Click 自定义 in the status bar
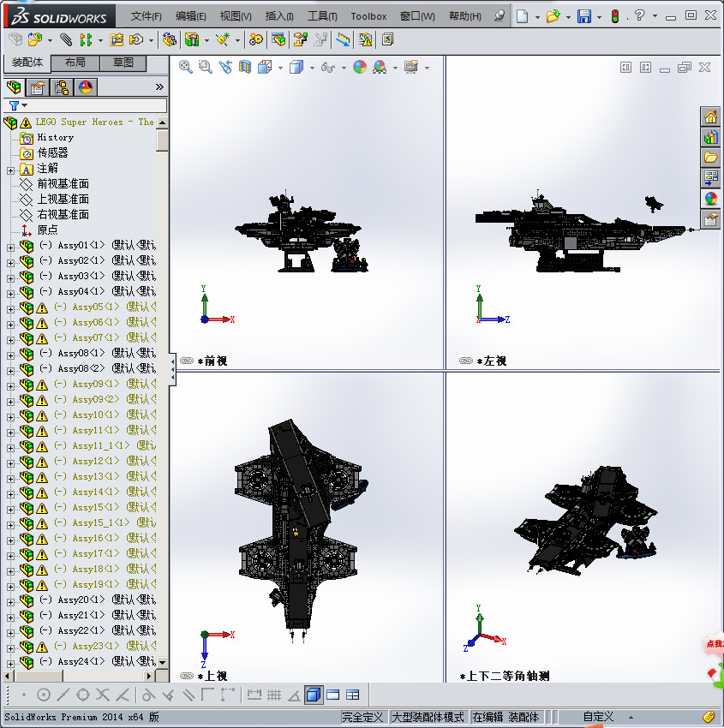This screenshot has height=728, width=724. pyautogui.click(x=593, y=717)
